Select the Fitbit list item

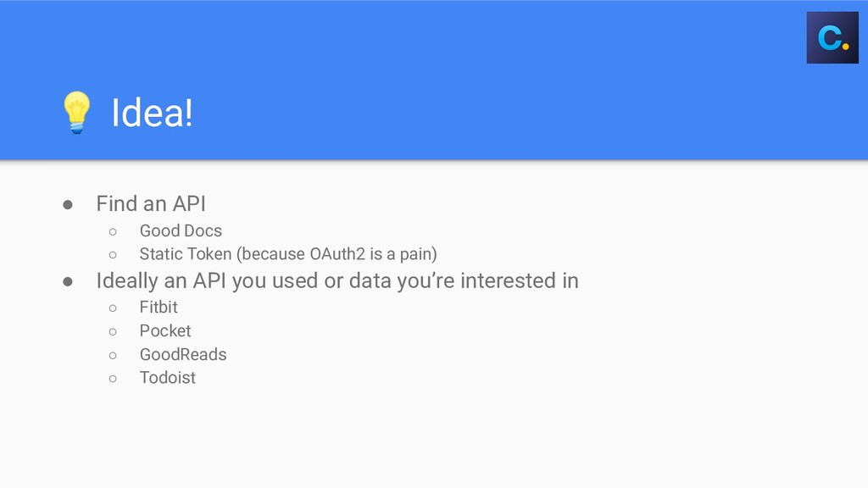(x=159, y=307)
